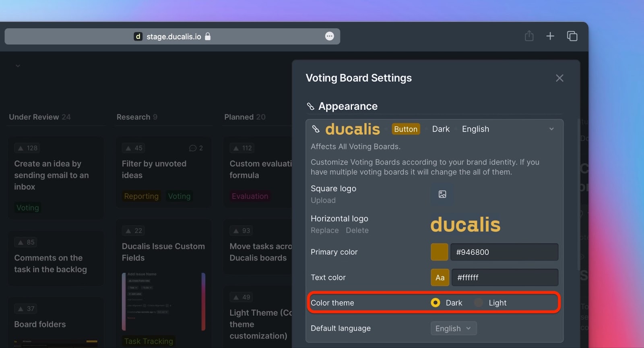Click the square logo image upload icon

coord(442,194)
